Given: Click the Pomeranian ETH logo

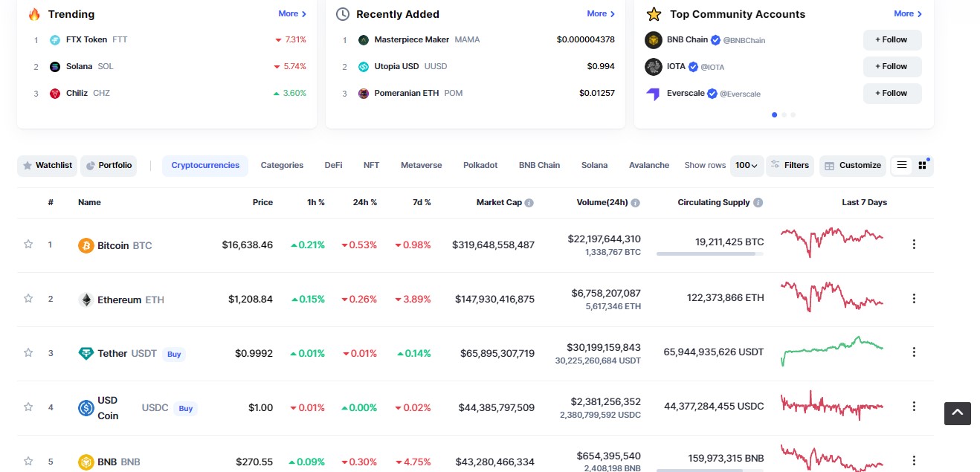Looking at the screenshot, I should pos(364,93).
